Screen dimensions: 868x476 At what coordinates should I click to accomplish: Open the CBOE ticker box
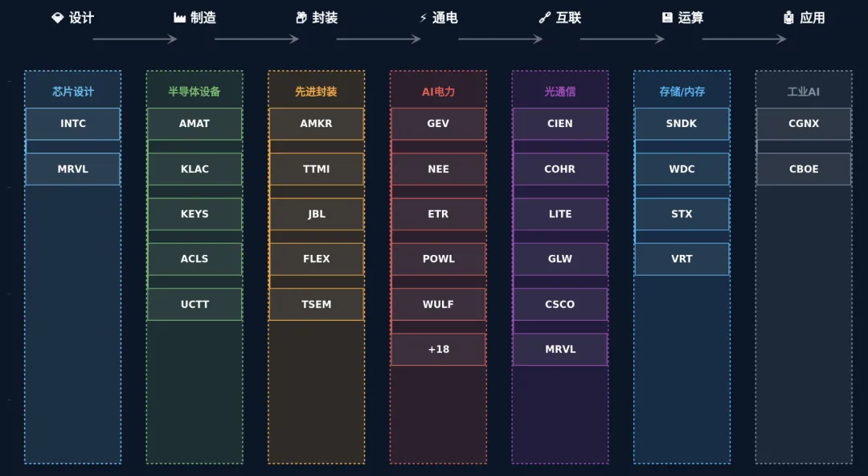coord(804,169)
